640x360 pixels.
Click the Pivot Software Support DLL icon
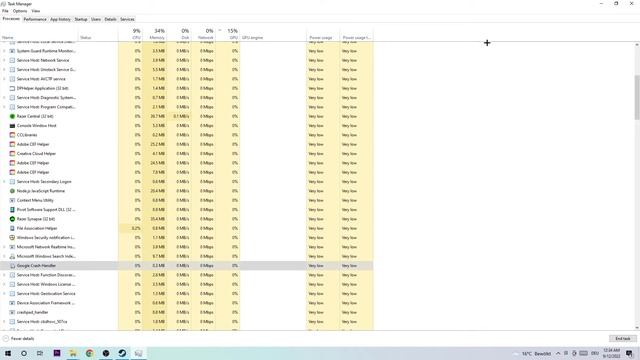[x=12, y=210]
